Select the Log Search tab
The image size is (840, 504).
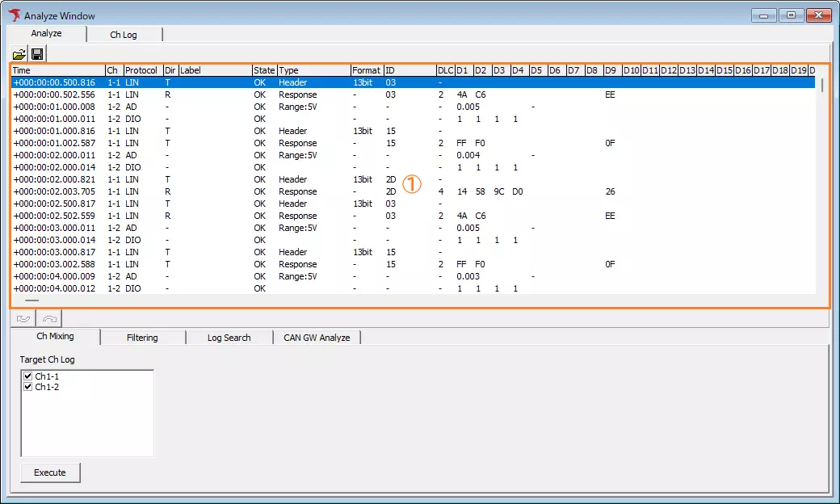pos(229,338)
